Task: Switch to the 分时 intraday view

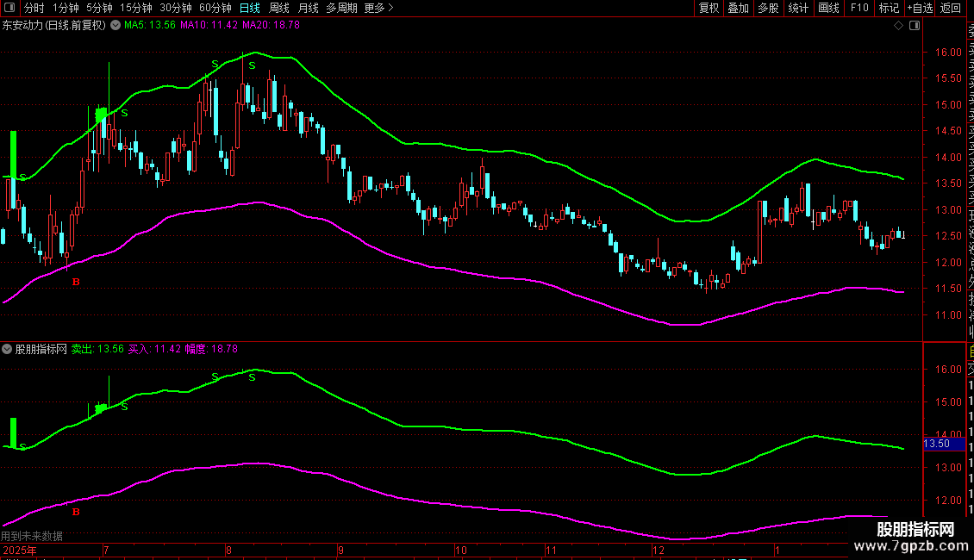Action: click(x=34, y=9)
